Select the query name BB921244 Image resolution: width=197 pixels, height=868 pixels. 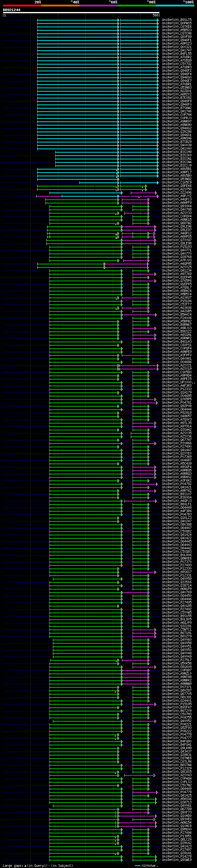pyautogui.click(x=11, y=10)
